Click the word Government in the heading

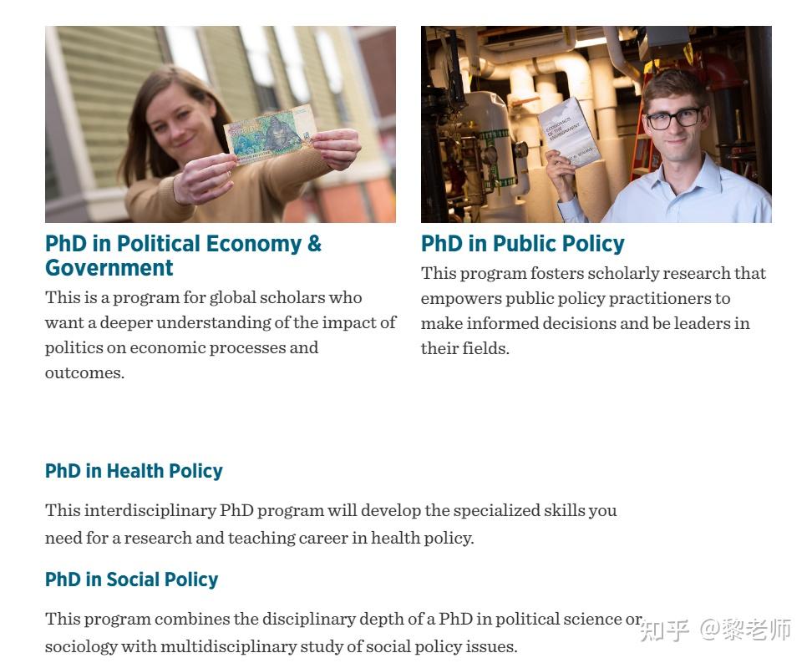click(109, 268)
